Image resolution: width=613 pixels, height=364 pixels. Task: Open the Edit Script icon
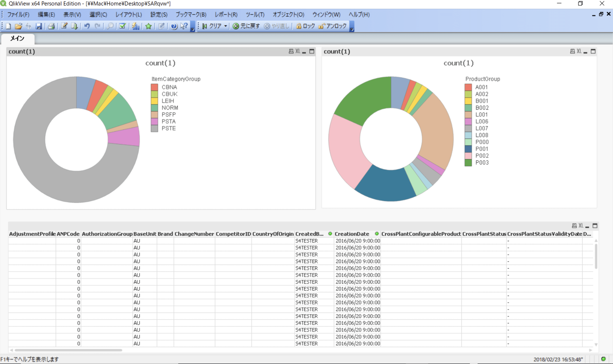64,26
